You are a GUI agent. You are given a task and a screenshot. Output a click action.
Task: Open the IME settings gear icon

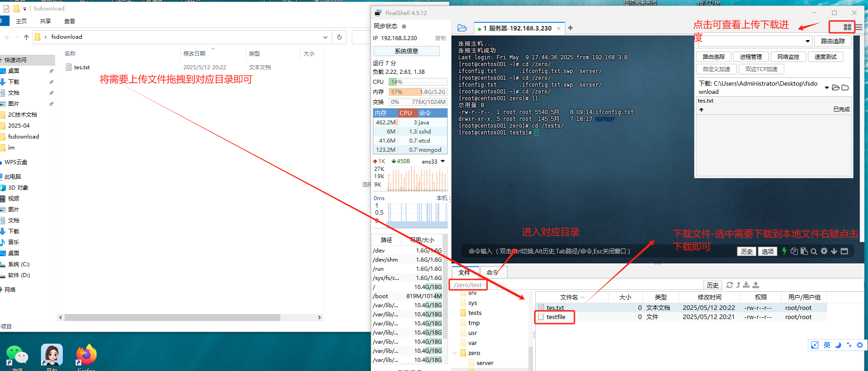coord(860,345)
